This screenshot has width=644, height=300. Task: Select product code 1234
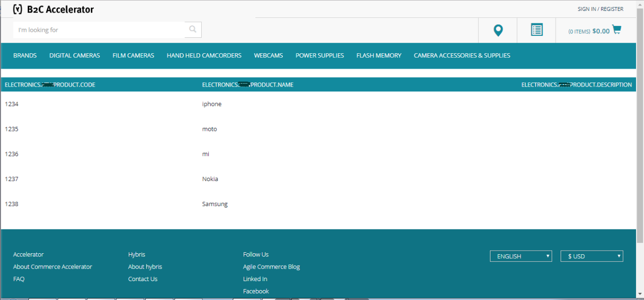pyautogui.click(x=11, y=104)
